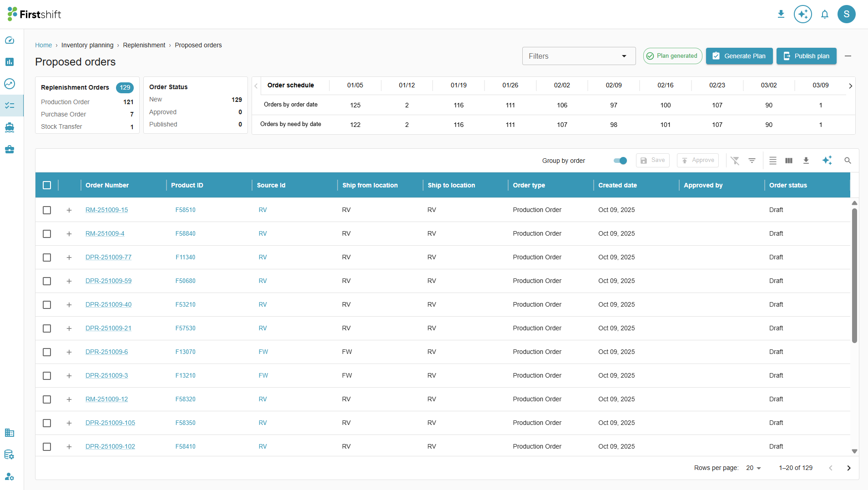Click the Generate Plan button
The image size is (868, 490).
click(739, 56)
